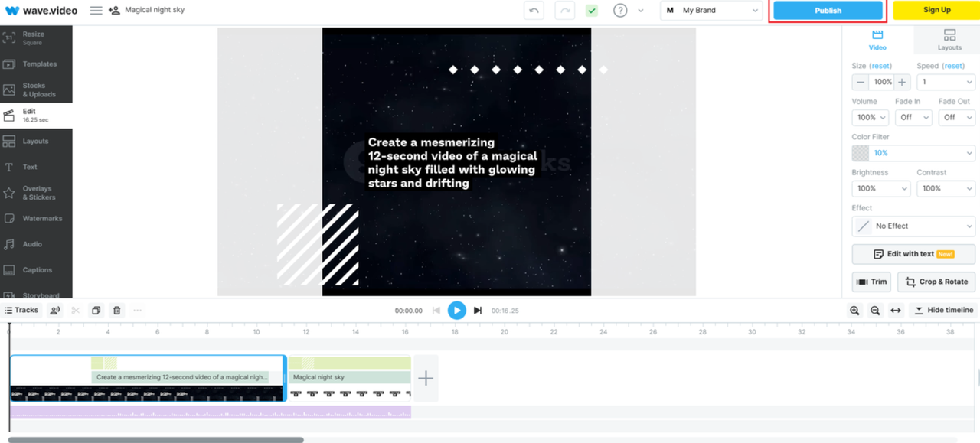This screenshot has width=980, height=443.
Task: Open the Text sidebar panel
Action: [36, 167]
